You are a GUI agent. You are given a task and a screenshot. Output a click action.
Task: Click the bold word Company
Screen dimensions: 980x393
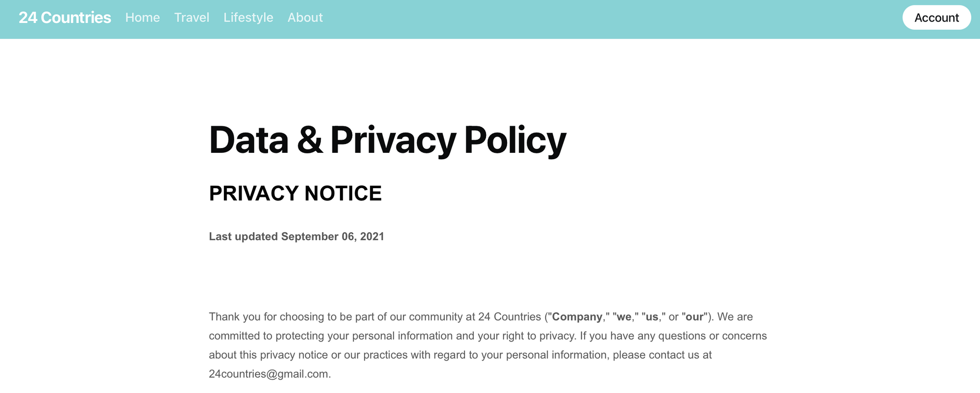tap(577, 317)
